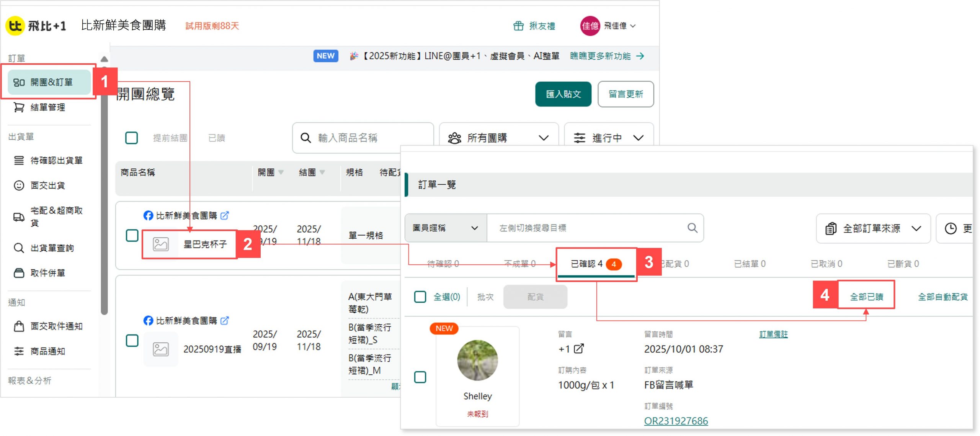Open 開團&訂單 in the sidebar
Screen dimensions: 980x436
click(49, 82)
